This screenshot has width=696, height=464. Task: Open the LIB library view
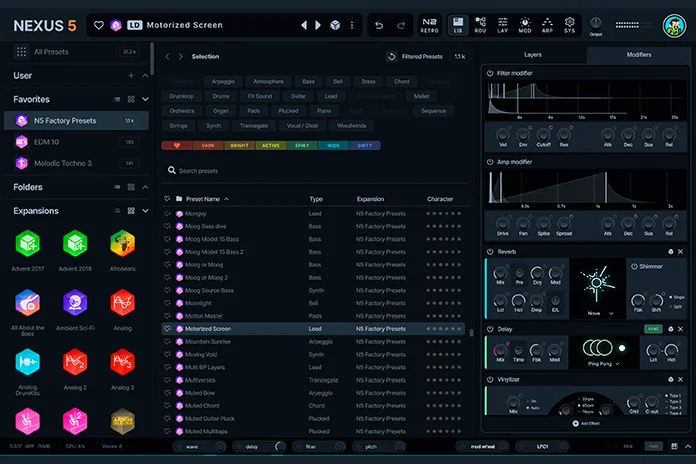(x=458, y=25)
